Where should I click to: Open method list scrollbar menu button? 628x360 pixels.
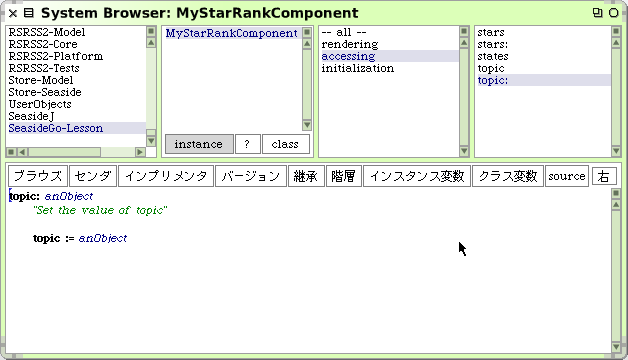click(616, 31)
